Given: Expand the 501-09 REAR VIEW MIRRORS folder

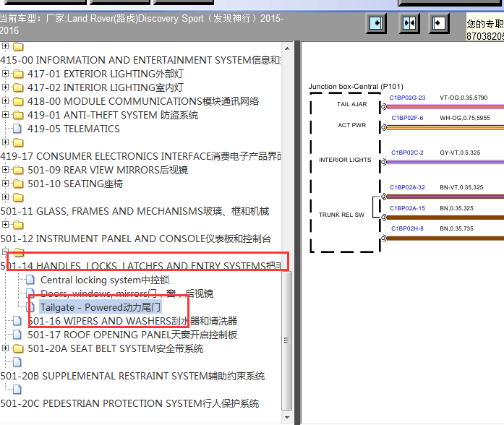Looking at the screenshot, I should [5, 169].
